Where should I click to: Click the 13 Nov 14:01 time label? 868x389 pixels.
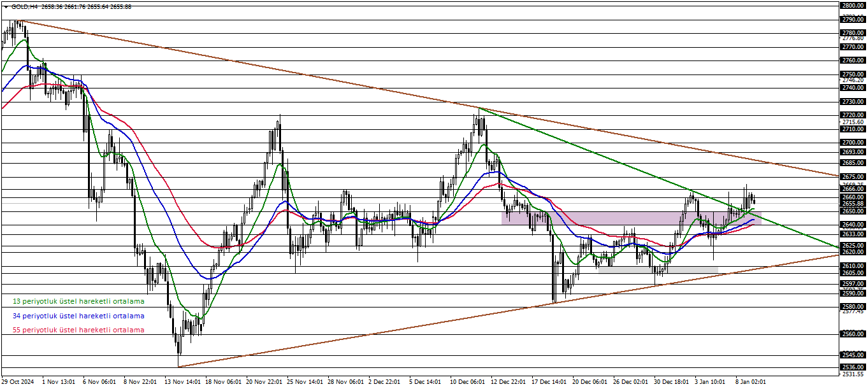click(182, 382)
